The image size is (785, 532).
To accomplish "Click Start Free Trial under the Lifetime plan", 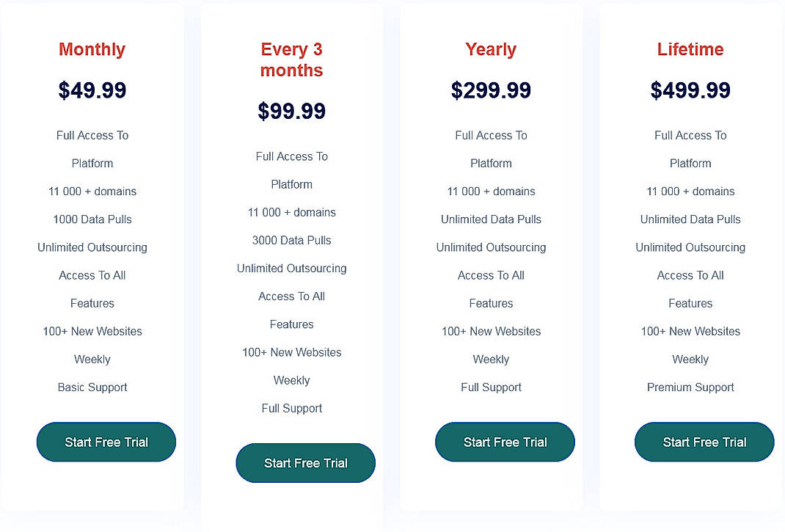I will (704, 442).
